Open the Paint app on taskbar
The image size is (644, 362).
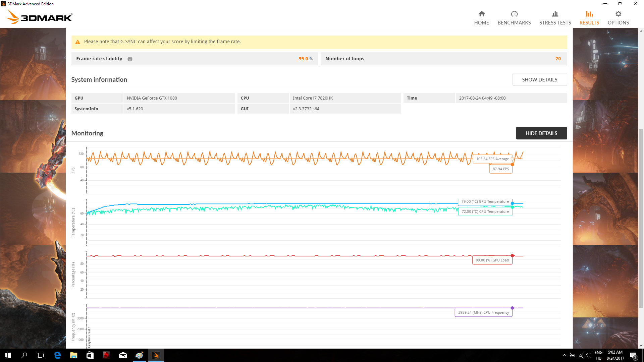pos(140,355)
